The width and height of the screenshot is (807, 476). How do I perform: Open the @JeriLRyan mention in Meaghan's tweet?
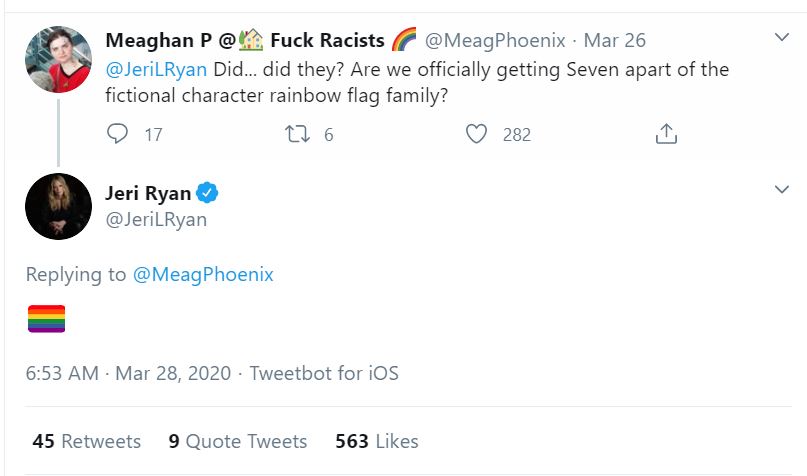pos(156,70)
